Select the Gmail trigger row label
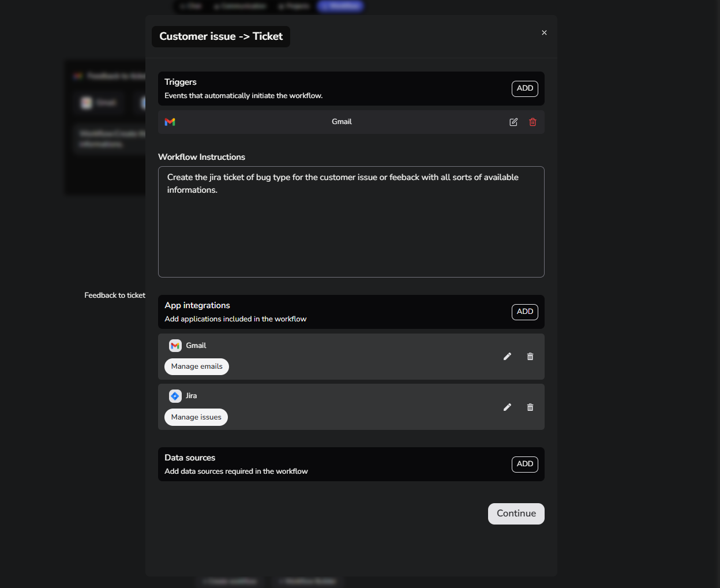720x588 pixels. click(342, 122)
